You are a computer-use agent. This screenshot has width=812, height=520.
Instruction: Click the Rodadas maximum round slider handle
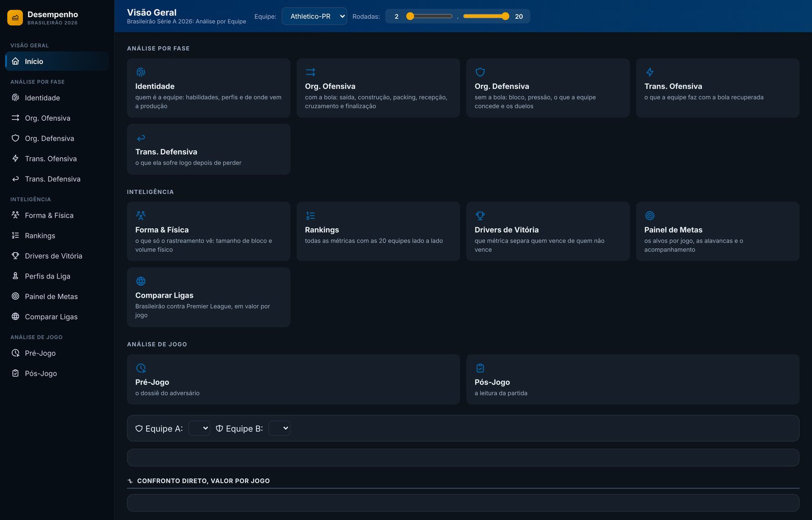pyautogui.click(x=505, y=16)
